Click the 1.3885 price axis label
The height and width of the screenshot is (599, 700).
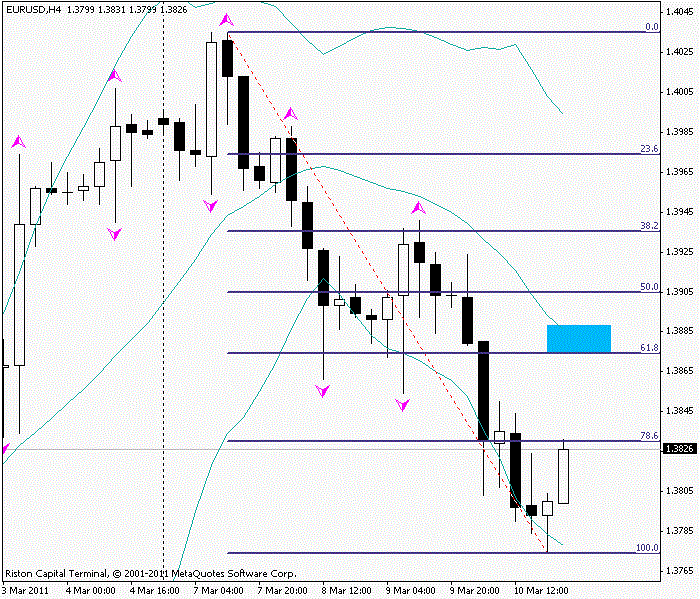pyautogui.click(x=679, y=331)
